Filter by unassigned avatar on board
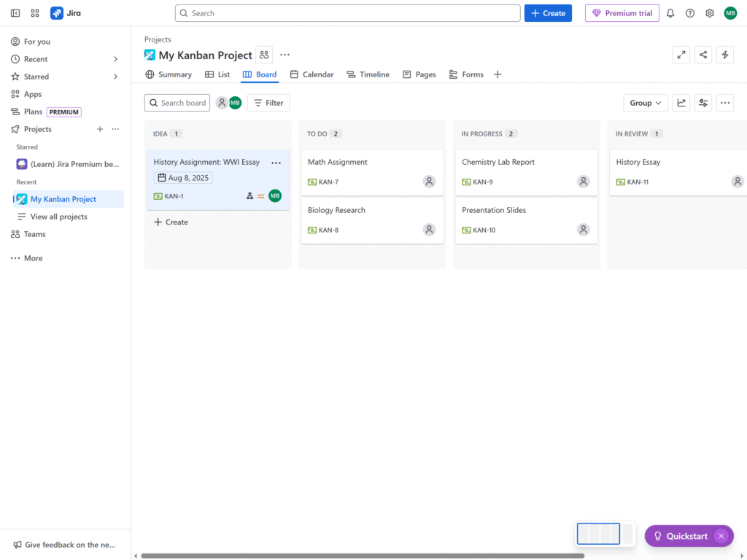The height and width of the screenshot is (560, 747). pyautogui.click(x=222, y=103)
